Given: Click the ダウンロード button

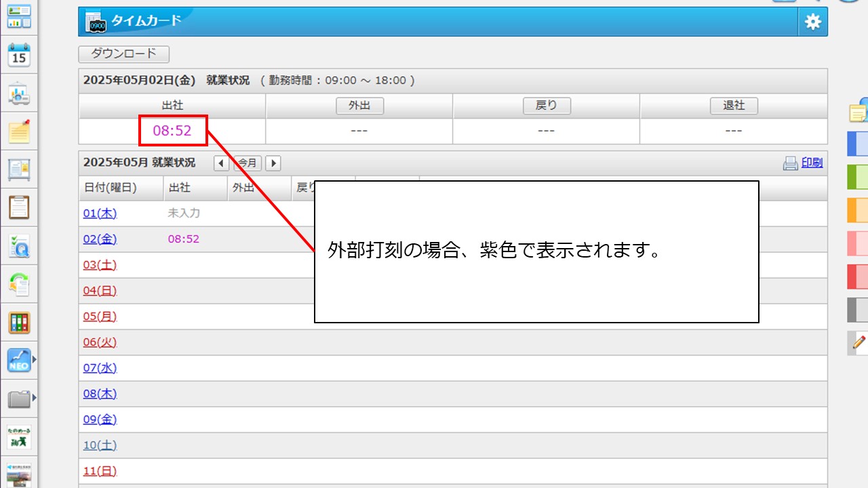Looking at the screenshot, I should click(x=124, y=54).
